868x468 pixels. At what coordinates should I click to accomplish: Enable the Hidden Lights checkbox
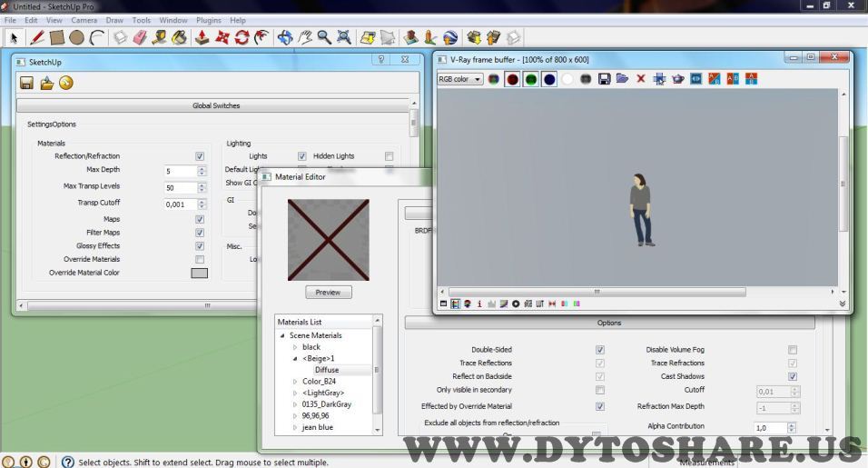point(390,156)
